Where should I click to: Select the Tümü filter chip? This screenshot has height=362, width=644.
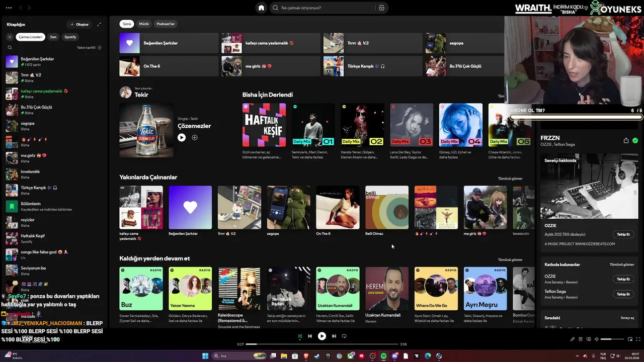pos(127,24)
